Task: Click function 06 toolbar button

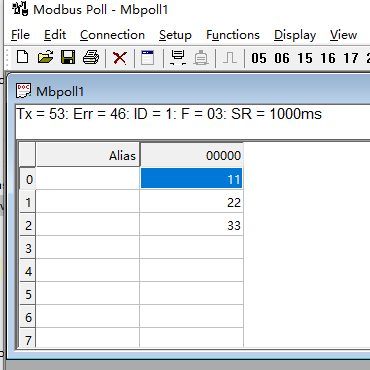Action: [x=282, y=58]
